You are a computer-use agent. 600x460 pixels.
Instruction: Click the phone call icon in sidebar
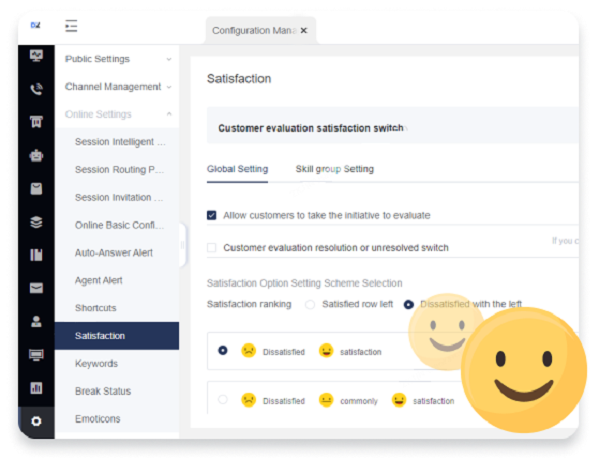click(37, 88)
